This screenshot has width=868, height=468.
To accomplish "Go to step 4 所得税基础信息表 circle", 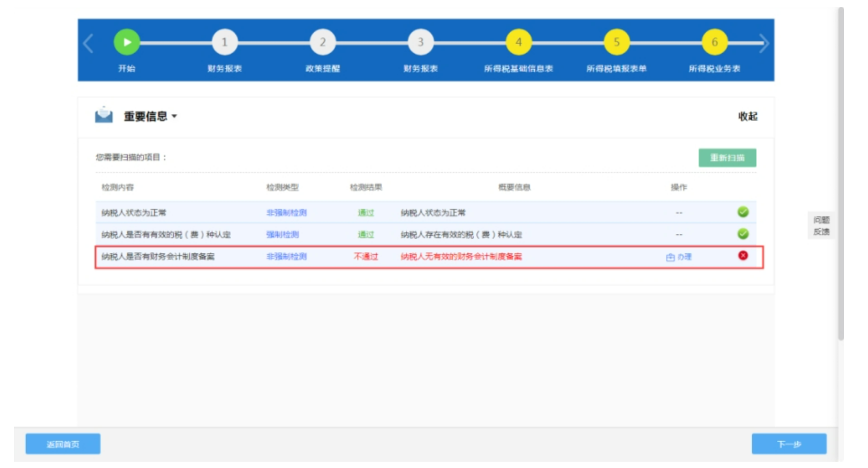I will [518, 42].
